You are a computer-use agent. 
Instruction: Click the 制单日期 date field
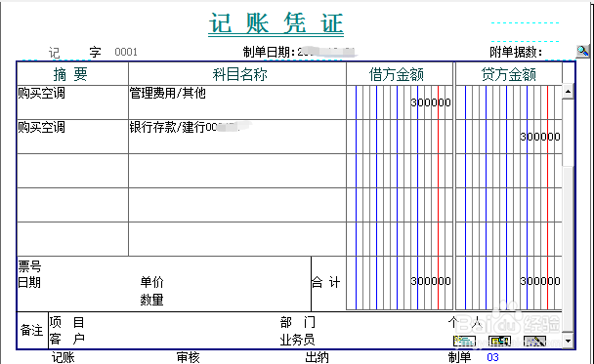click(x=326, y=52)
